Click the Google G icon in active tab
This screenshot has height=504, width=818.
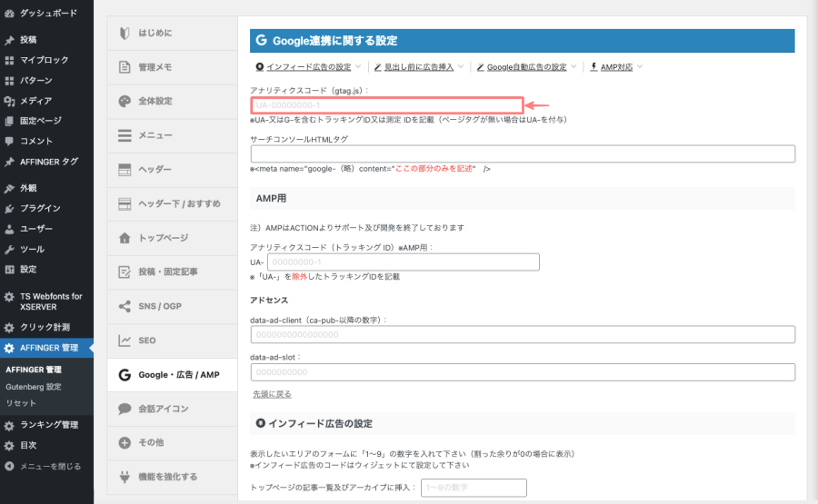(x=125, y=375)
